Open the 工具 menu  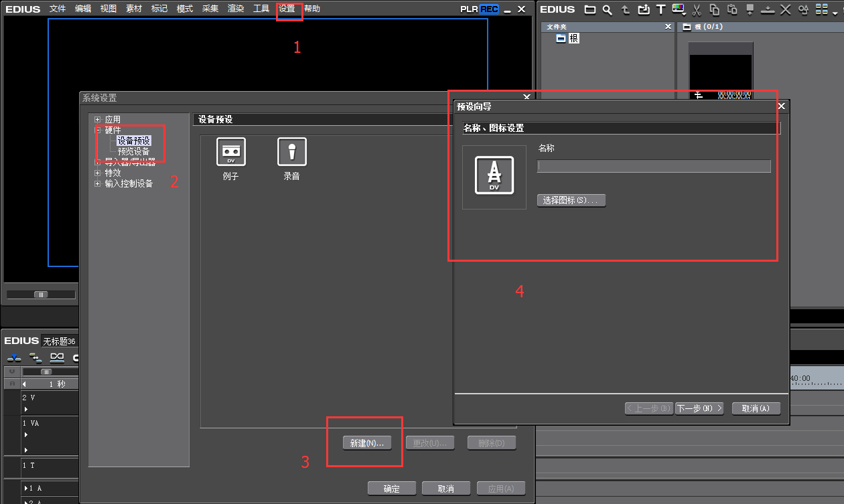(x=261, y=9)
